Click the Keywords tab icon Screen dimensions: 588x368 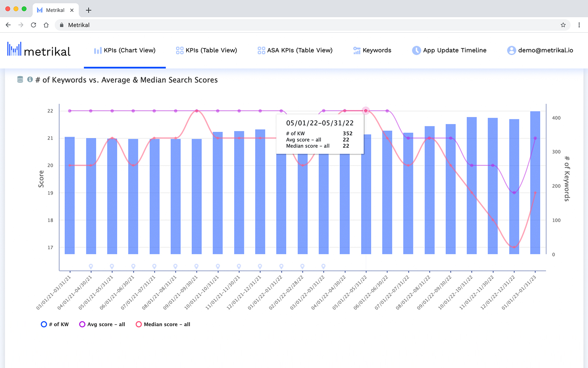(x=357, y=50)
